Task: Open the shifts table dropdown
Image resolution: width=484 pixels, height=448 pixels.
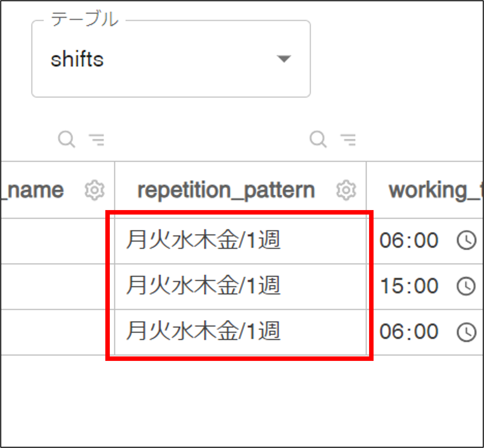Action: click(171, 59)
